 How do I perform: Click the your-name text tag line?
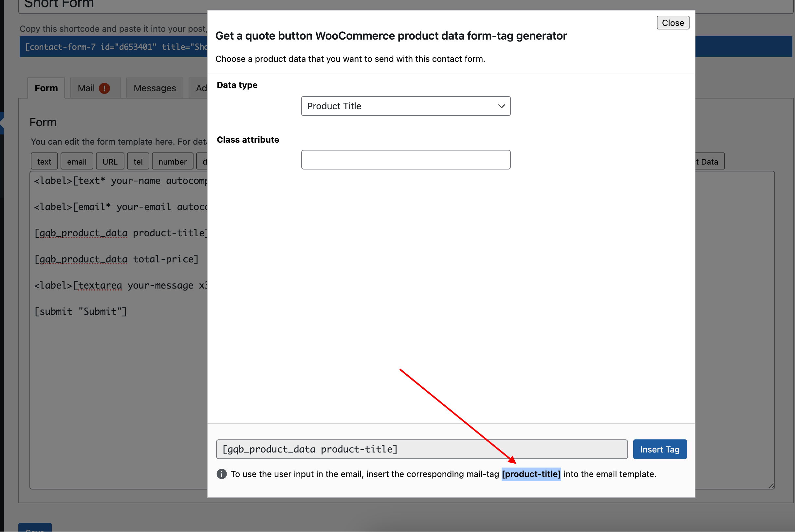click(120, 181)
